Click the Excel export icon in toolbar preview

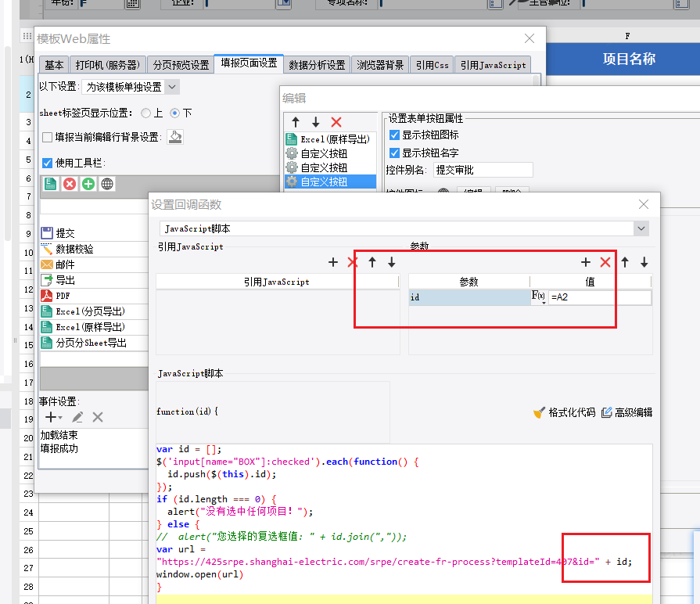click(x=50, y=184)
